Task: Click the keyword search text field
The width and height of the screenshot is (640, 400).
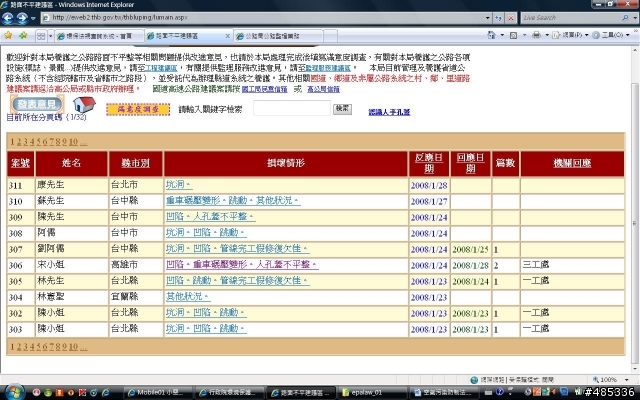Action: (291, 109)
